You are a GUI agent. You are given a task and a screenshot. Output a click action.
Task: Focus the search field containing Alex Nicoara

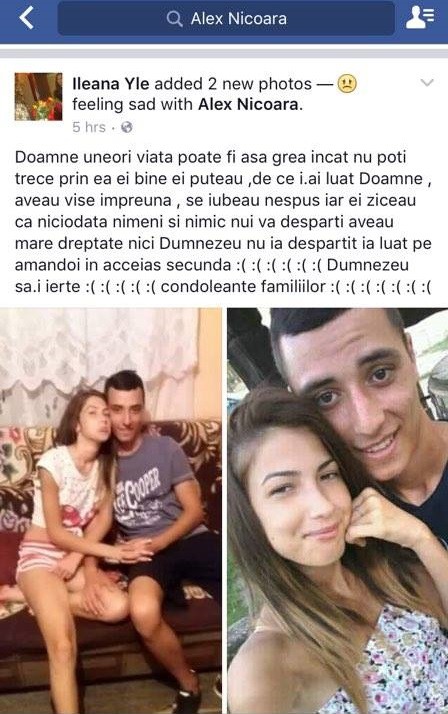226,19
